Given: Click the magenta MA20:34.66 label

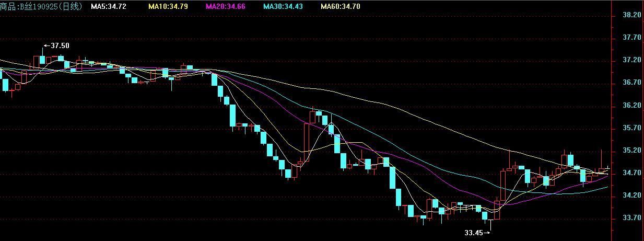Looking at the screenshot, I should click(226, 6).
